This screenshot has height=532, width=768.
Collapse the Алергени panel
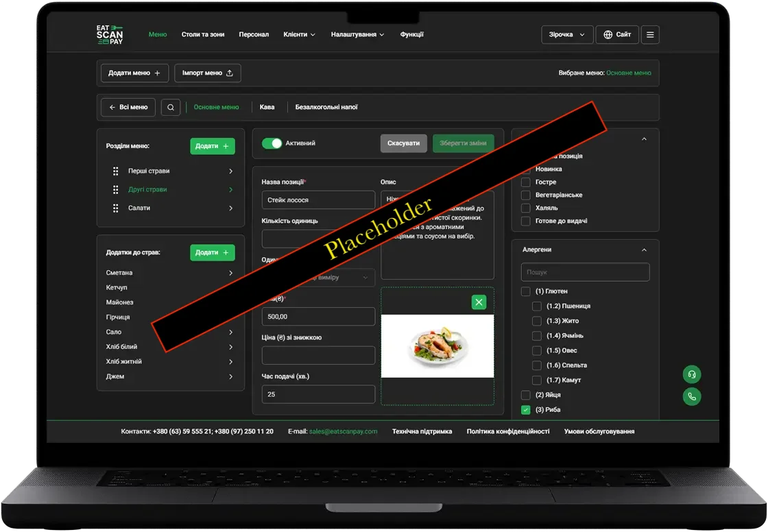[643, 250]
